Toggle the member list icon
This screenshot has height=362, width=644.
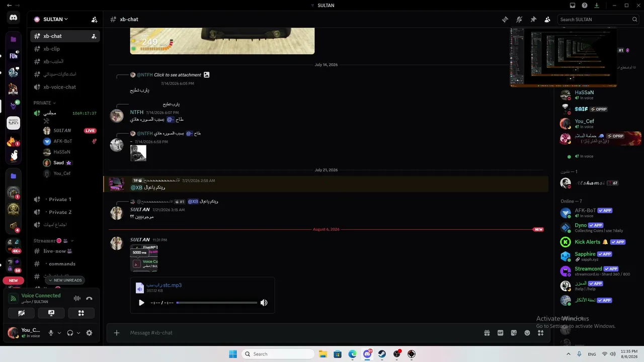547,19
